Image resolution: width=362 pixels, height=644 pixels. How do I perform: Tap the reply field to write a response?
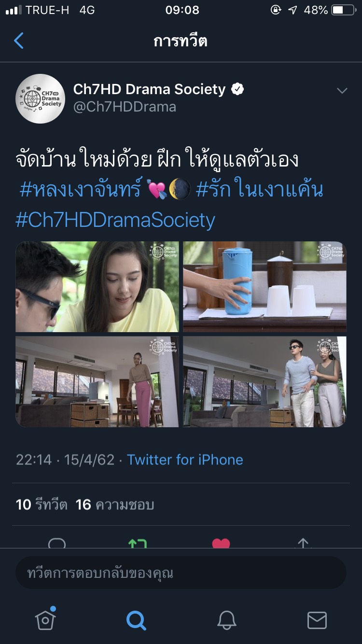point(181,573)
